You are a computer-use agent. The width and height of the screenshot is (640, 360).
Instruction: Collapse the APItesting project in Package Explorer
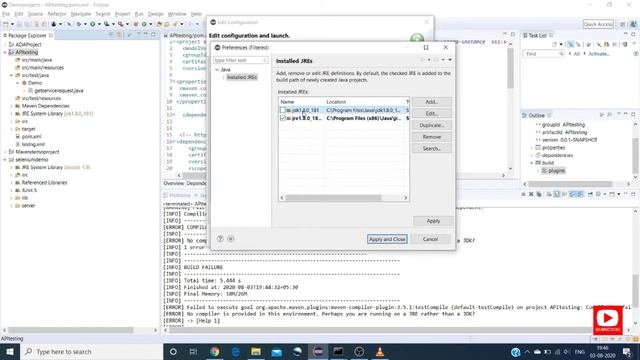(x=5, y=52)
